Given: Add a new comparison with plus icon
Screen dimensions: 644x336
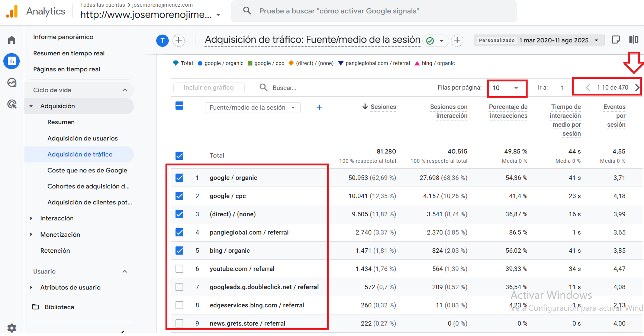Looking at the screenshot, I should [179, 41].
